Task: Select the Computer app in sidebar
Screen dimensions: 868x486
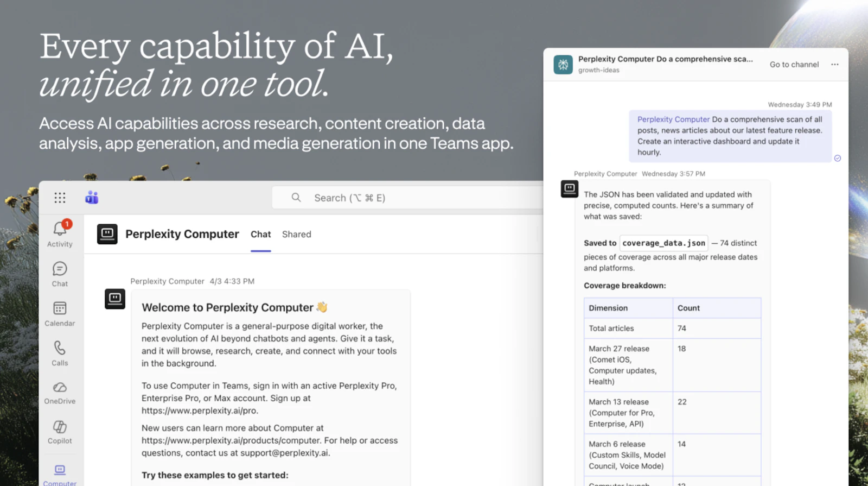Action: click(x=60, y=475)
